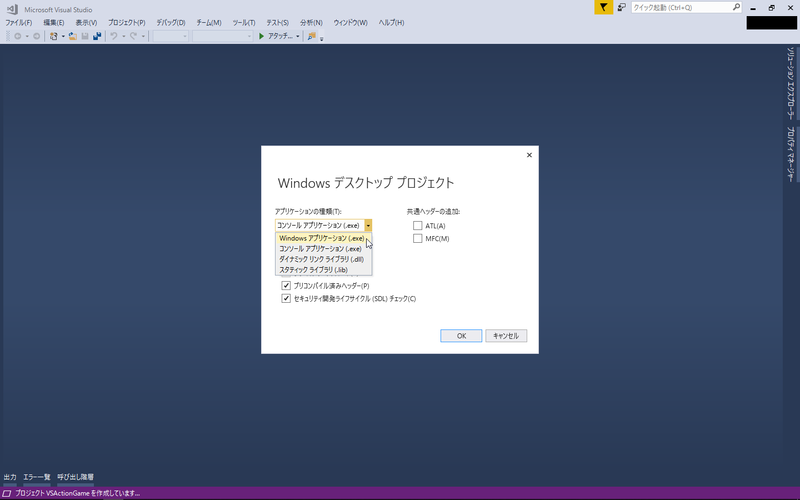Screen dimensions: 800x500
Task: Uncheck the SDL チェック(C) checkbox
Action: pos(286,298)
